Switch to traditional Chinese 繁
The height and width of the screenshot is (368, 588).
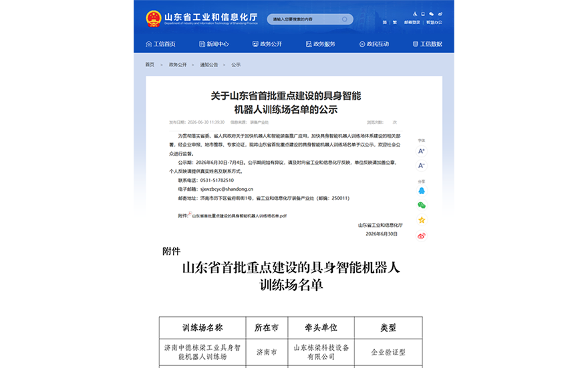[394, 23]
